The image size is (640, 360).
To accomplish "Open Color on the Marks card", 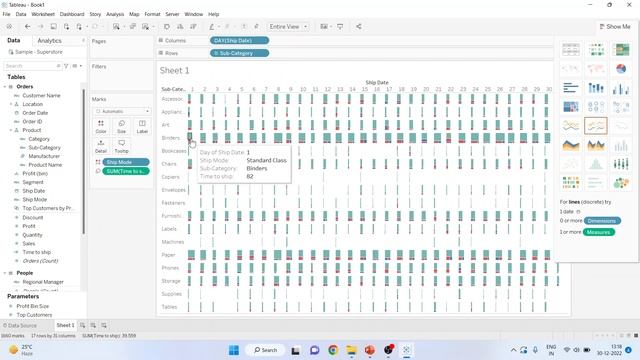I will (101, 127).
